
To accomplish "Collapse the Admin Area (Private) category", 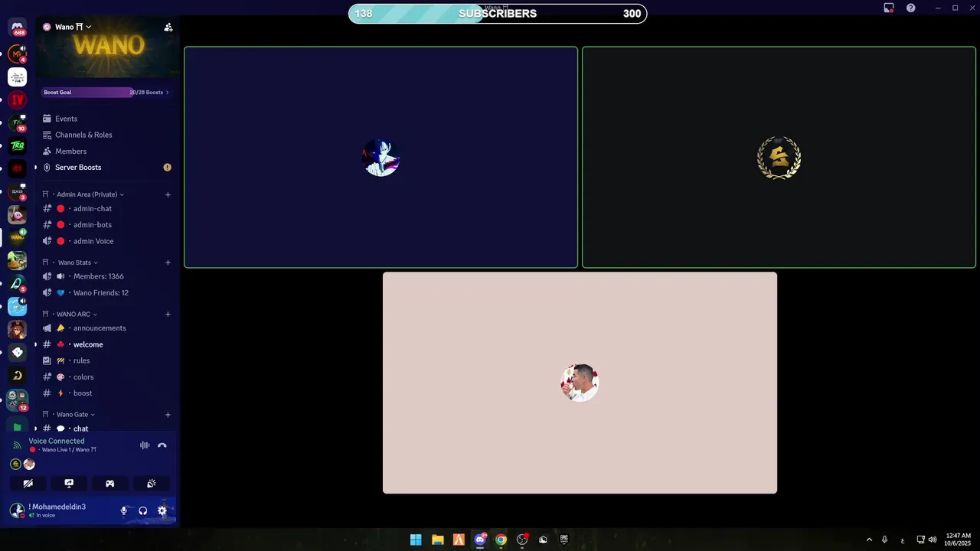I will tap(87, 194).
